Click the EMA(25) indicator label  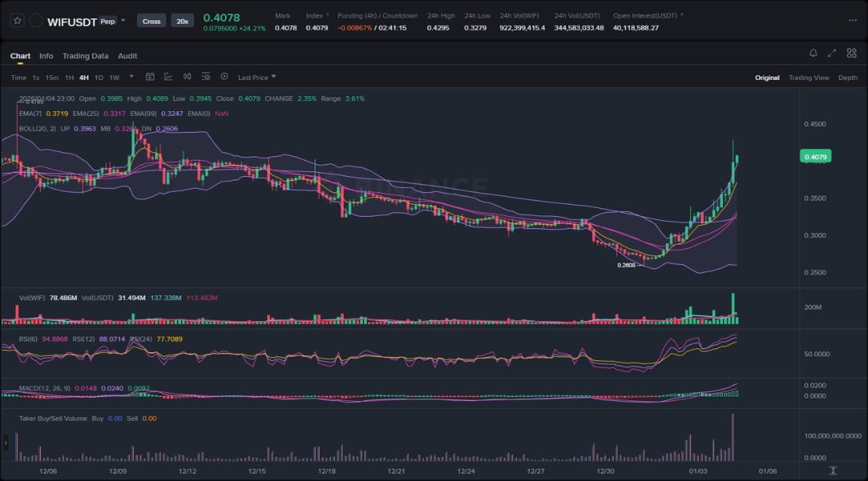pyautogui.click(x=87, y=114)
